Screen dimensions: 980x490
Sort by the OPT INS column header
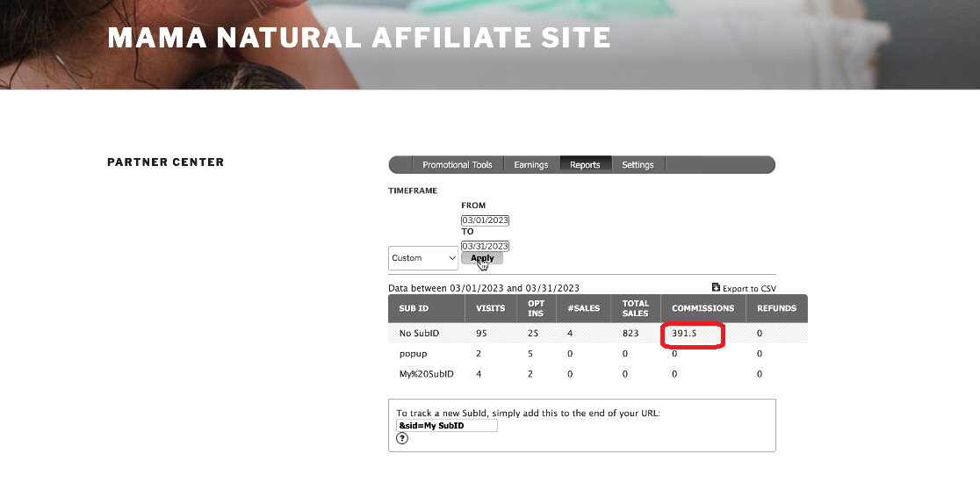tap(537, 309)
